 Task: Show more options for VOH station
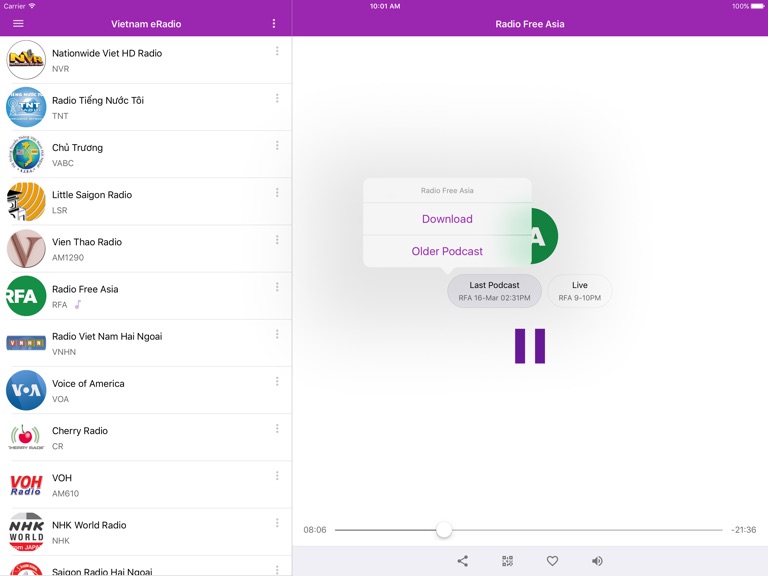[277, 476]
